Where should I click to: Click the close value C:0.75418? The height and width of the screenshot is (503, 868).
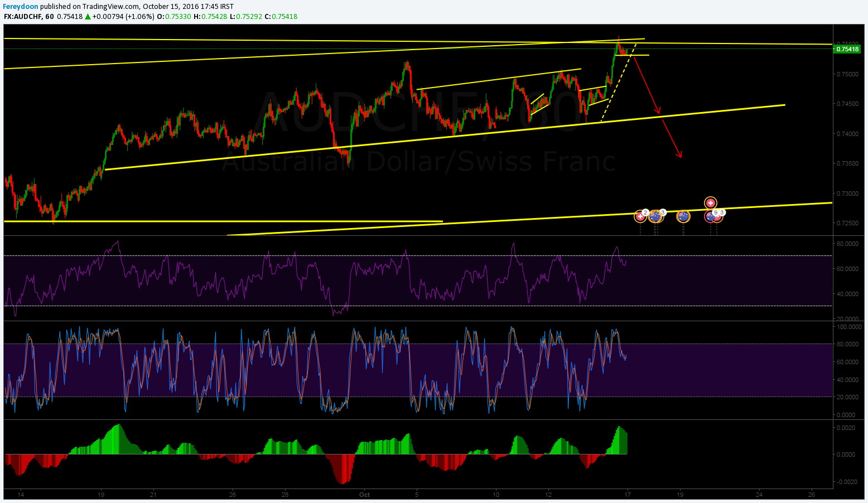281,17
